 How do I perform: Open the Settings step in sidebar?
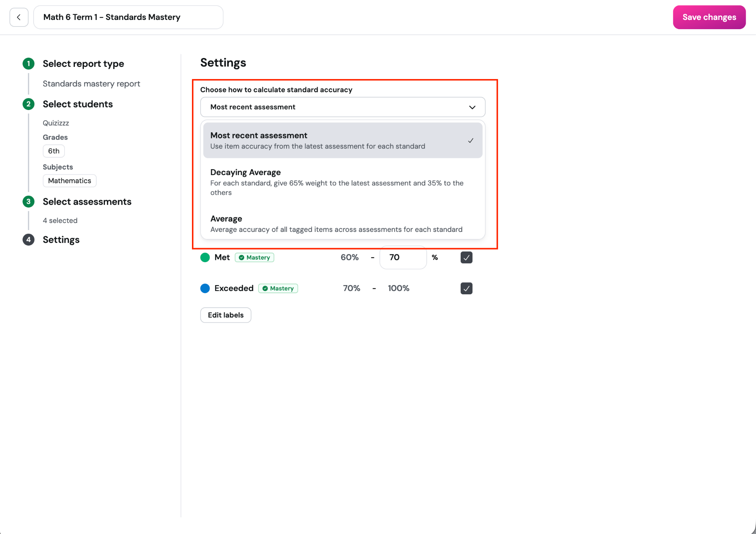click(x=61, y=240)
